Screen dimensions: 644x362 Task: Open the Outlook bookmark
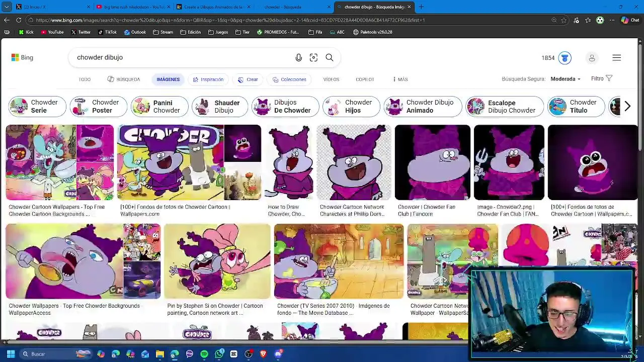pos(134,32)
